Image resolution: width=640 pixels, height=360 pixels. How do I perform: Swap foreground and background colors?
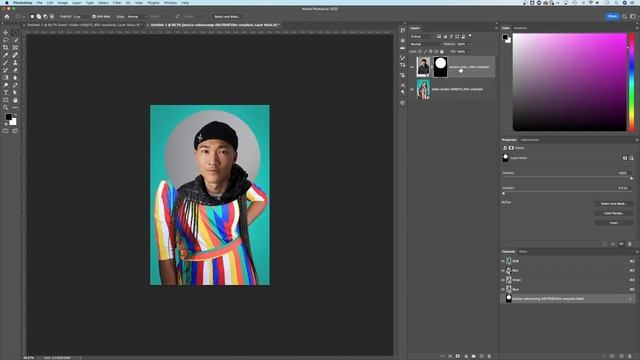tap(15, 116)
